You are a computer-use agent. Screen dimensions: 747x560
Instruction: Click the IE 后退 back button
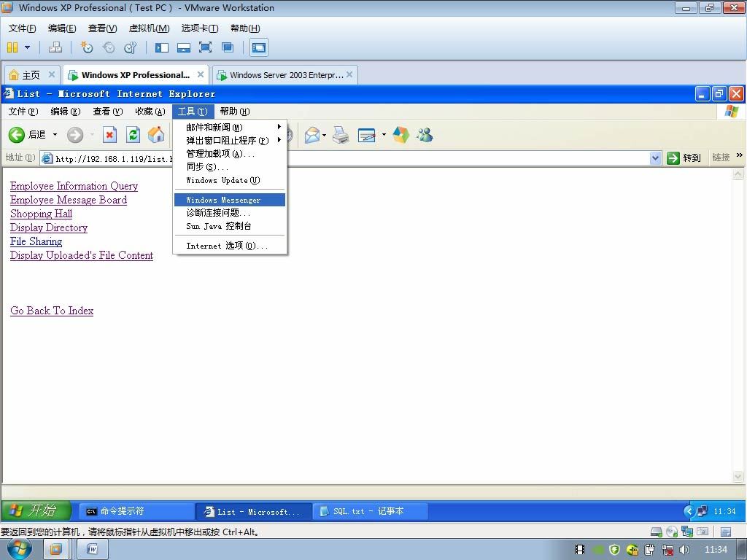[27, 135]
